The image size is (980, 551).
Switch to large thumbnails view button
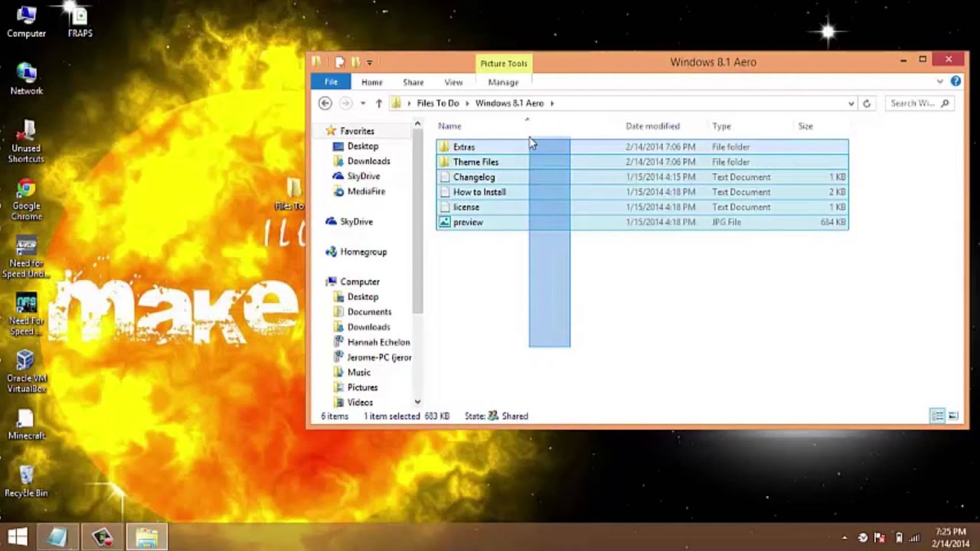tap(953, 416)
